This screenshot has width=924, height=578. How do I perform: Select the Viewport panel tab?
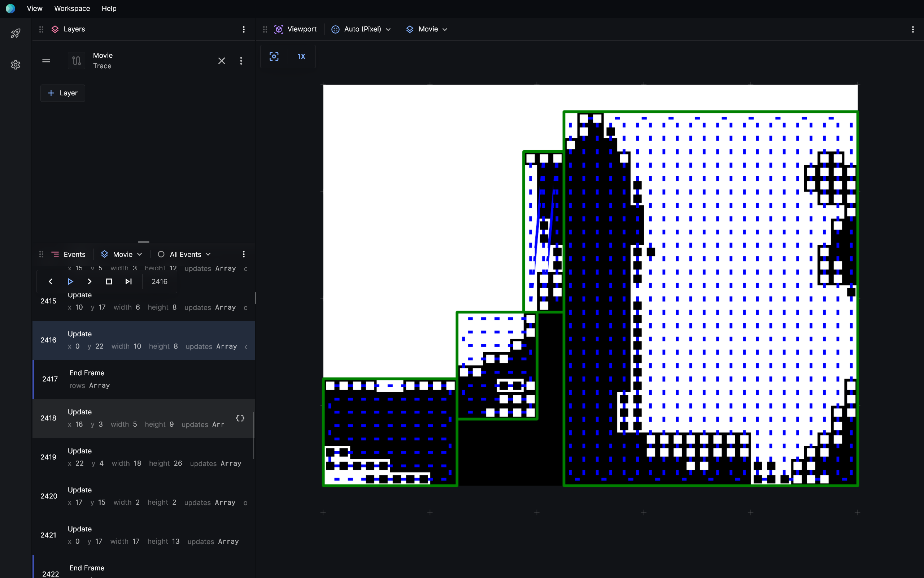tap(295, 29)
